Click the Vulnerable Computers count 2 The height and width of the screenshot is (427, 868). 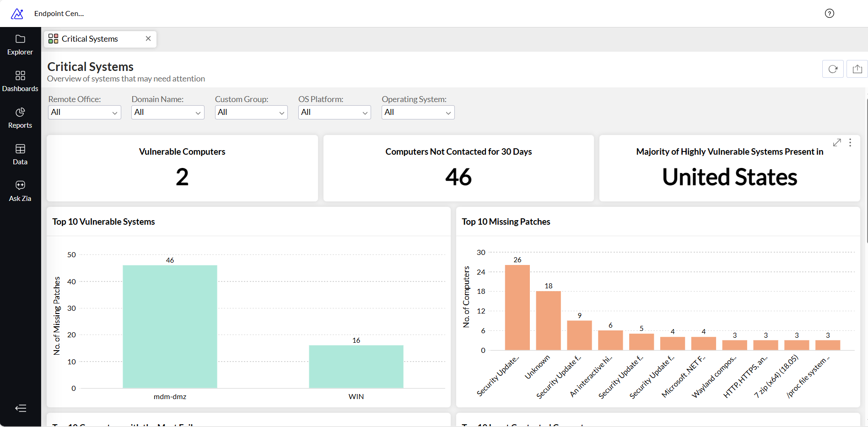[x=182, y=177]
